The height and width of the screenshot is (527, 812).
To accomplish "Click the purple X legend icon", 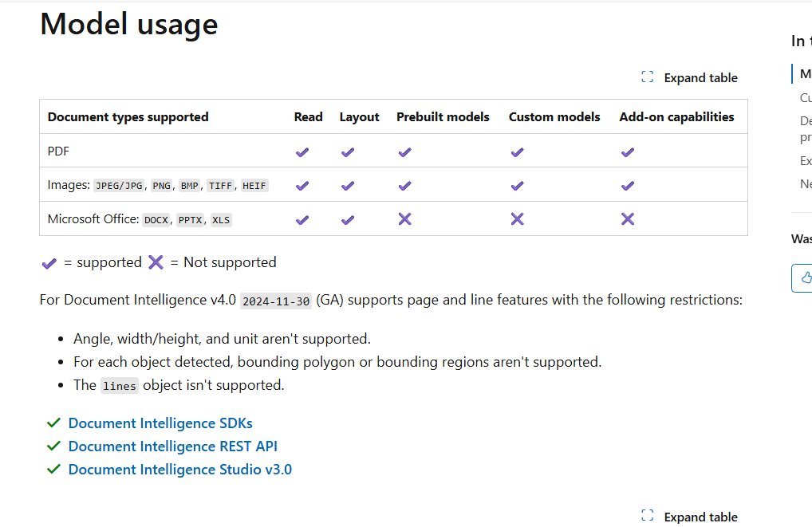I will 156,262.
